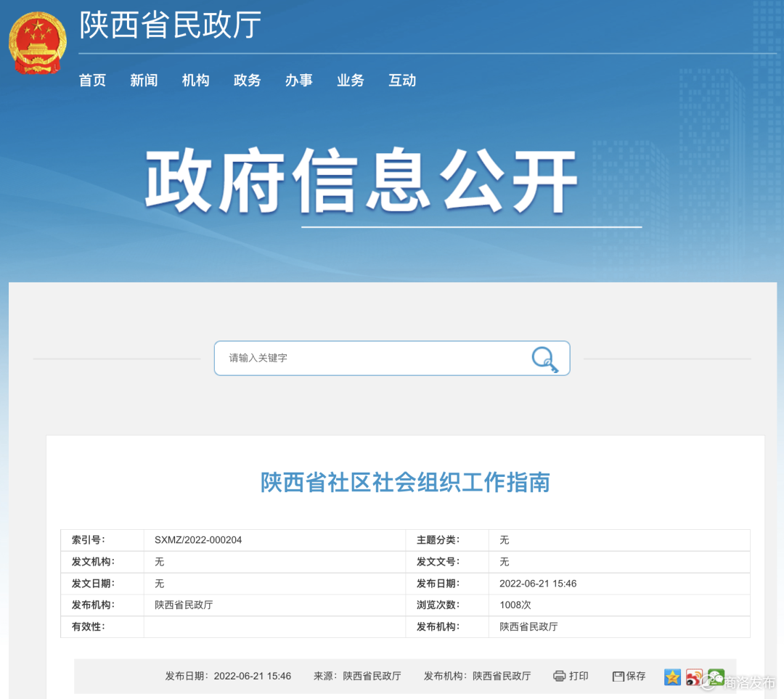Screen dimensions: 784x699
Task: Click the 发文文号 label cell
Action: pos(447,562)
